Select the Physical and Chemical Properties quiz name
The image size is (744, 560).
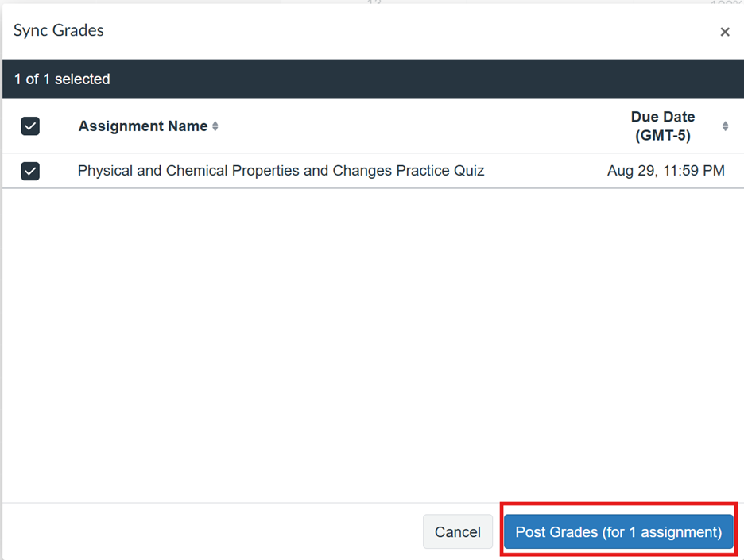coord(281,171)
